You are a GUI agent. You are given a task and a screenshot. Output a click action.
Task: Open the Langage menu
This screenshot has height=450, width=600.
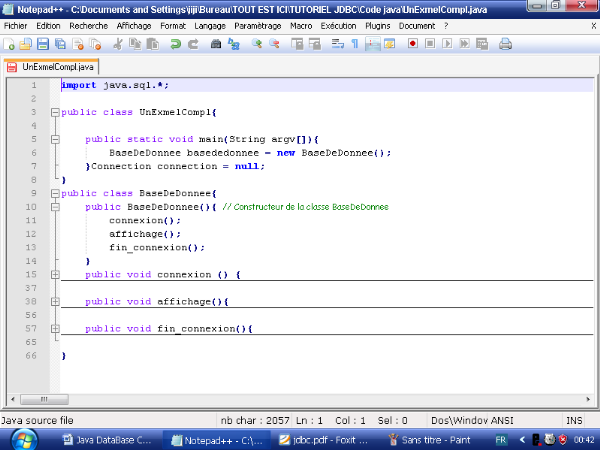[x=208, y=25]
